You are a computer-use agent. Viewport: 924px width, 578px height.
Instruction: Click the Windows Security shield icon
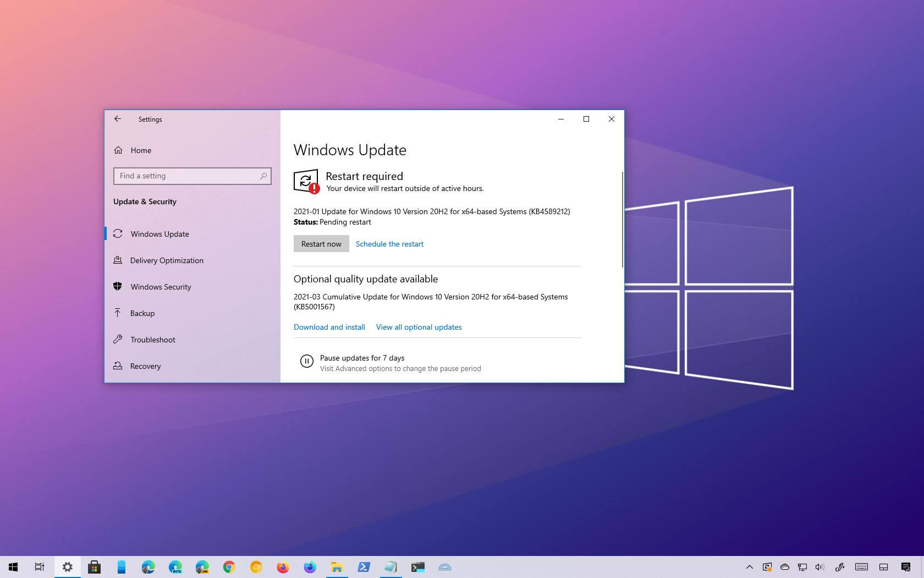[x=118, y=286]
